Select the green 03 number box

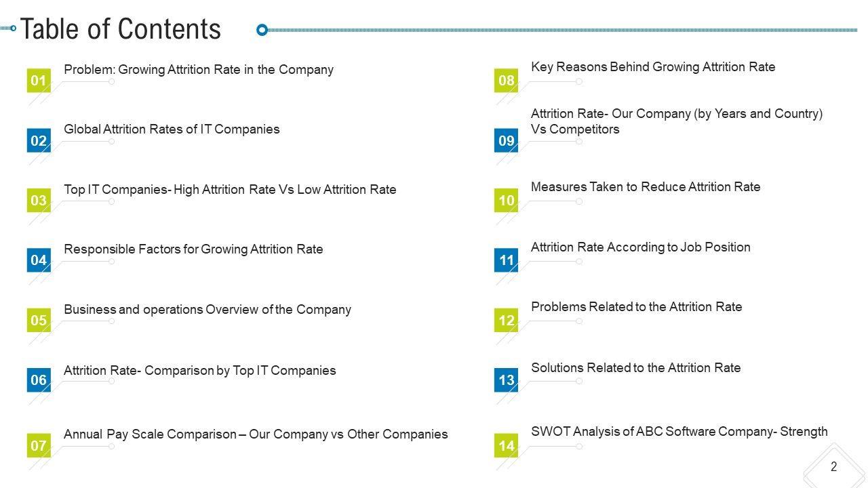pyautogui.click(x=39, y=201)
